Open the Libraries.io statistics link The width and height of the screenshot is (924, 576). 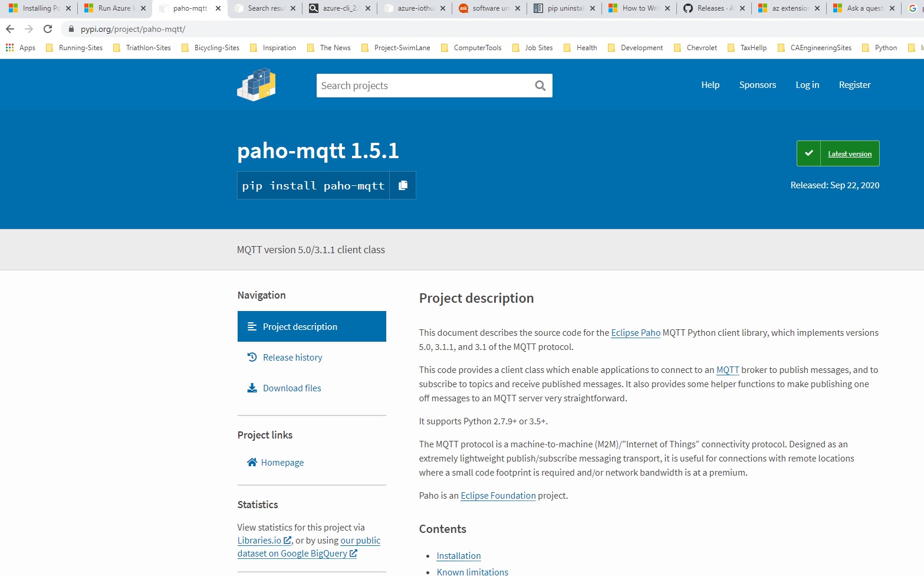264,540
